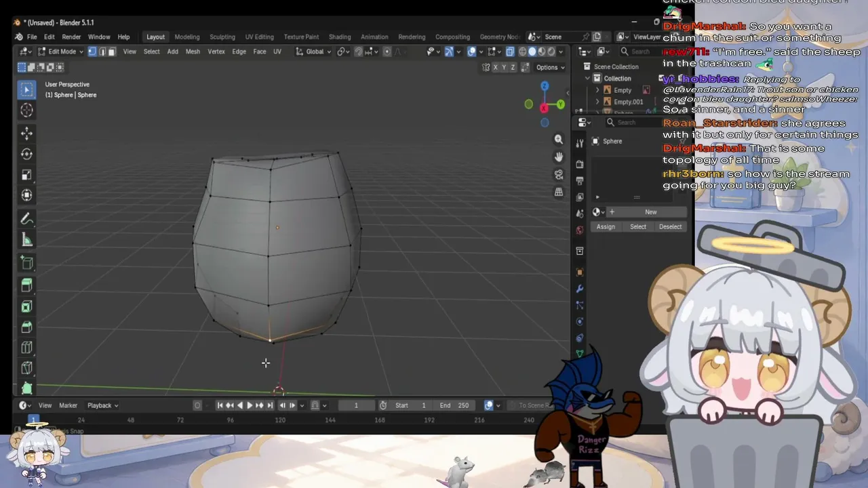Click the Blender logo menu icon
Screen dimensions: 868x488
(18, 37)
